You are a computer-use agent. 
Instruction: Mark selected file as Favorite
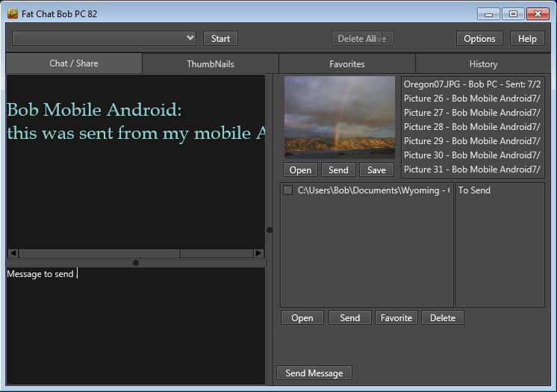396,317
